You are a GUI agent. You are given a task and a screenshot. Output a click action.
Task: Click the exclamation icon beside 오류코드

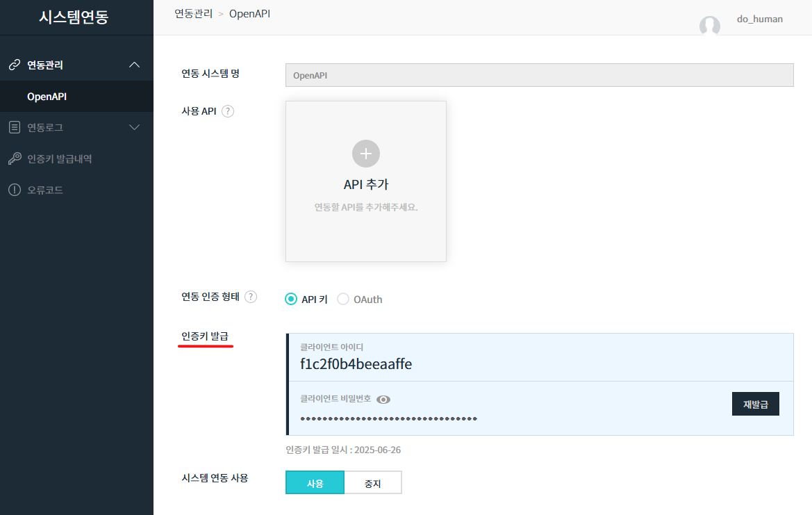[14, 190]
